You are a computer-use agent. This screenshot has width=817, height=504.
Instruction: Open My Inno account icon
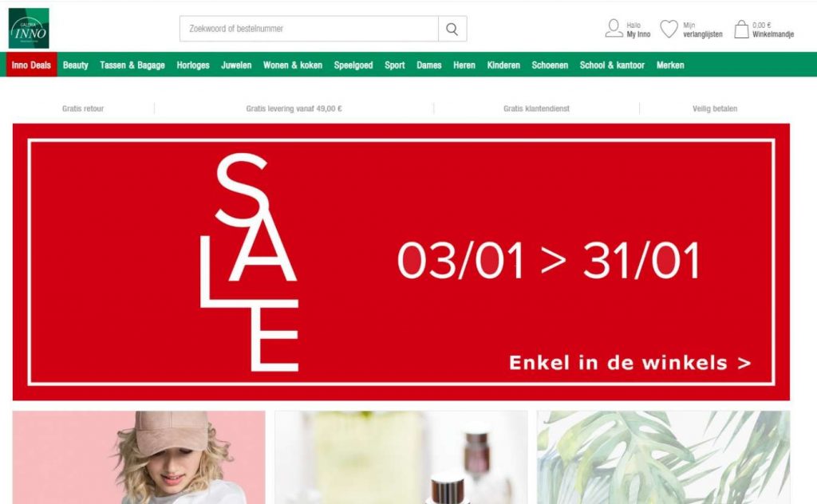click(x=614, y=29)
